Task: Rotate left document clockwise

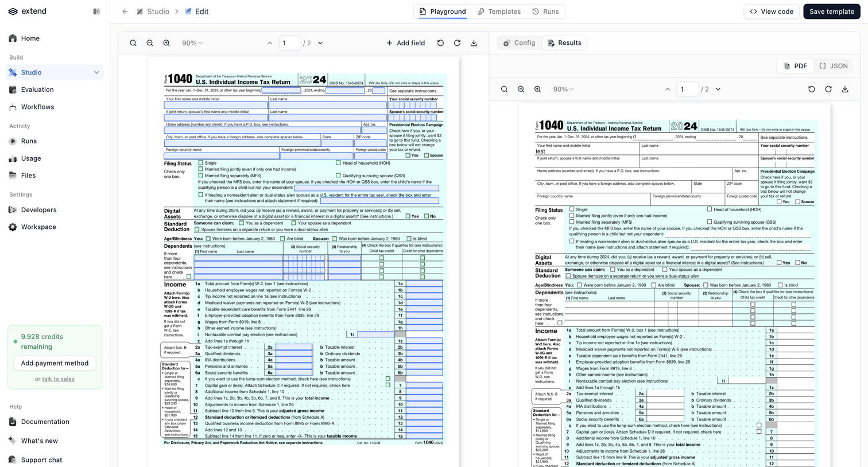Action: coord(457,43)
